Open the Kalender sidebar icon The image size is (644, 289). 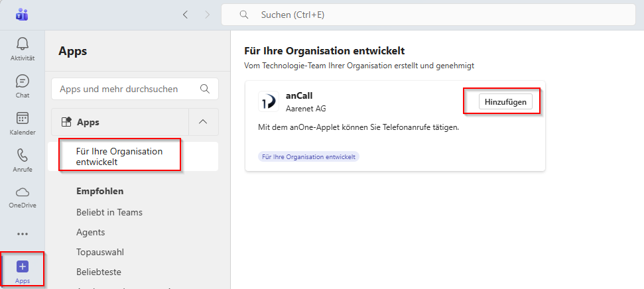pyautogui.click(x=22, y=119)
